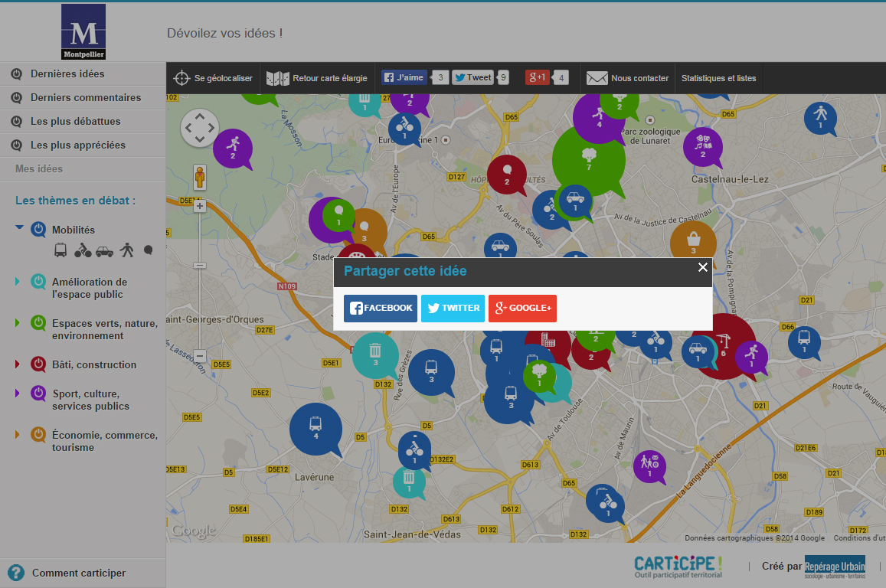Toggle the Espaces verts theme power button
The width and height of the screenshot is (886, 588).
click(38, 323)
